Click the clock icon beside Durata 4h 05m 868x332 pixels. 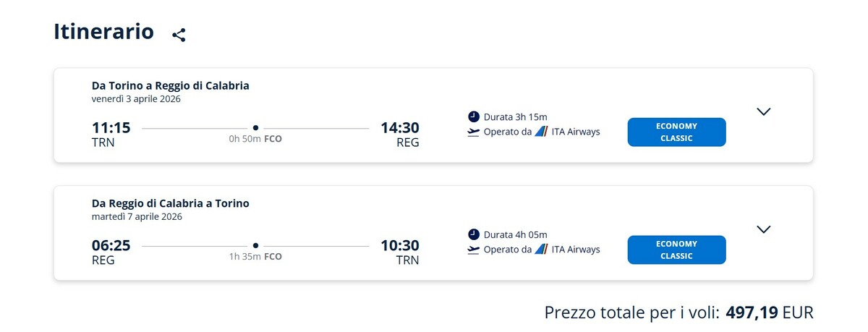click(474, 234)
